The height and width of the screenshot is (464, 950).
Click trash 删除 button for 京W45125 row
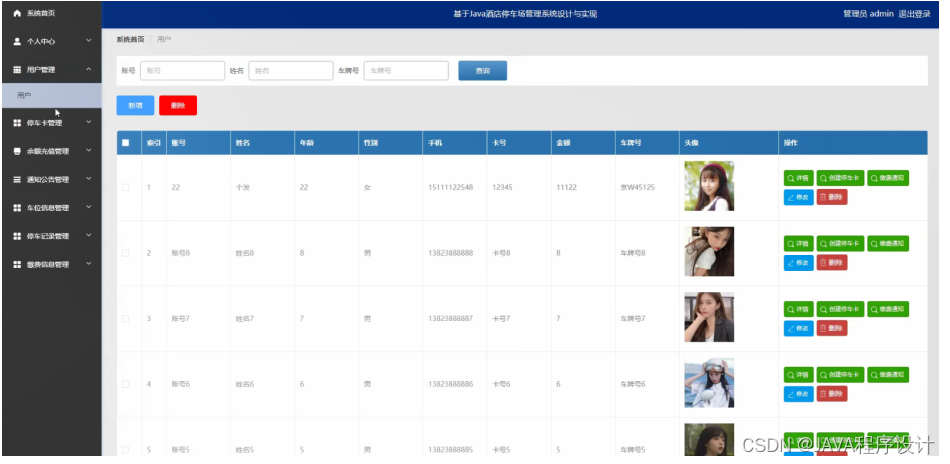[832, 197]
